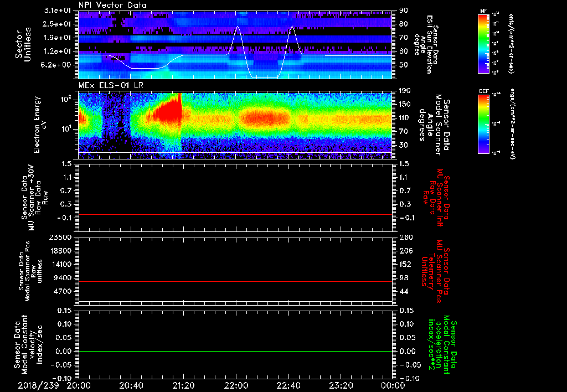Click the second white sun elevation peak

[292, 27]
